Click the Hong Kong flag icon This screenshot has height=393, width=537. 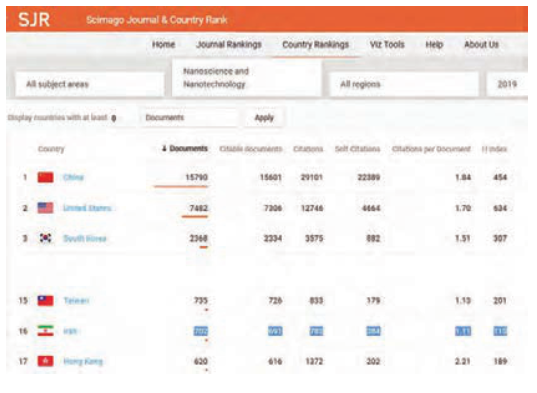[x=45, y=361]
